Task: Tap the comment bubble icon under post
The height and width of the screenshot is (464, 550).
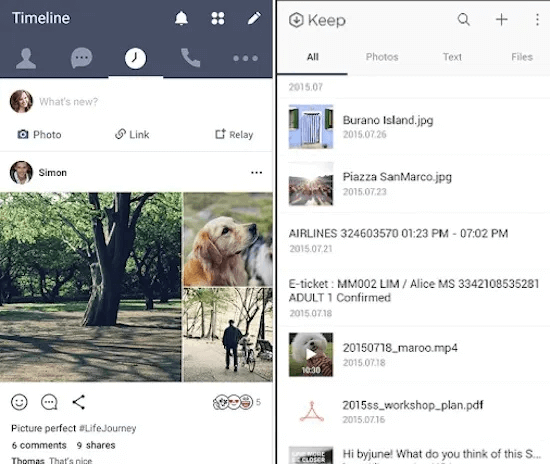Action: (49, 402)
